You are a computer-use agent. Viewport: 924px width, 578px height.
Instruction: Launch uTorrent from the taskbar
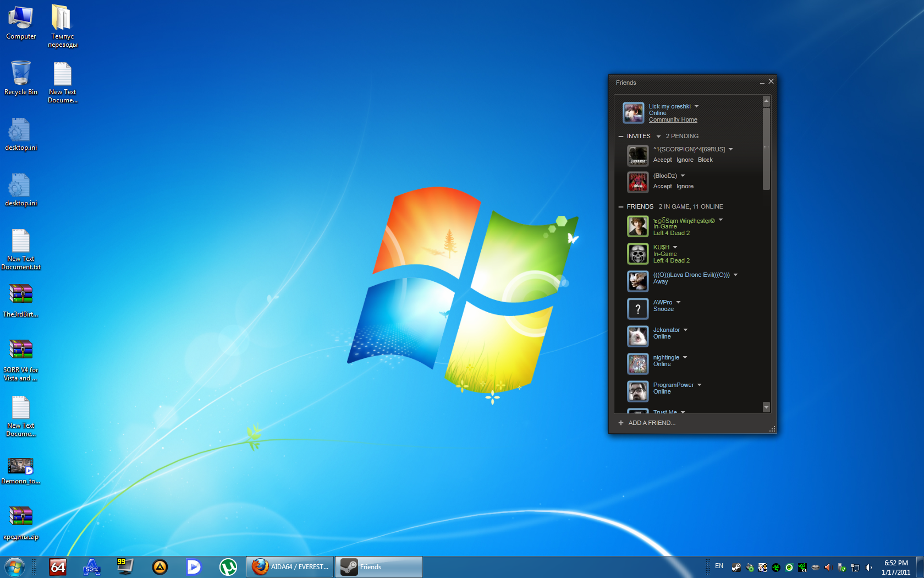[x=228, y=567]
